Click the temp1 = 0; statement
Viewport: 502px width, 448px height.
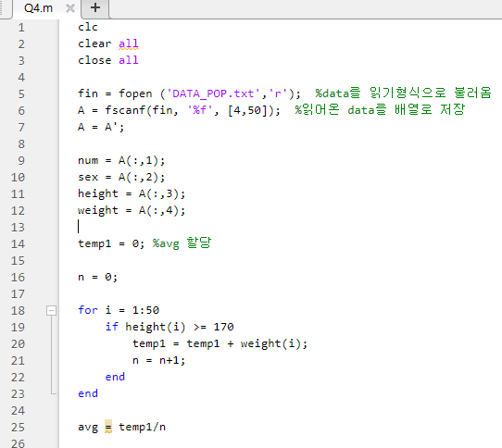coord(111,243)
